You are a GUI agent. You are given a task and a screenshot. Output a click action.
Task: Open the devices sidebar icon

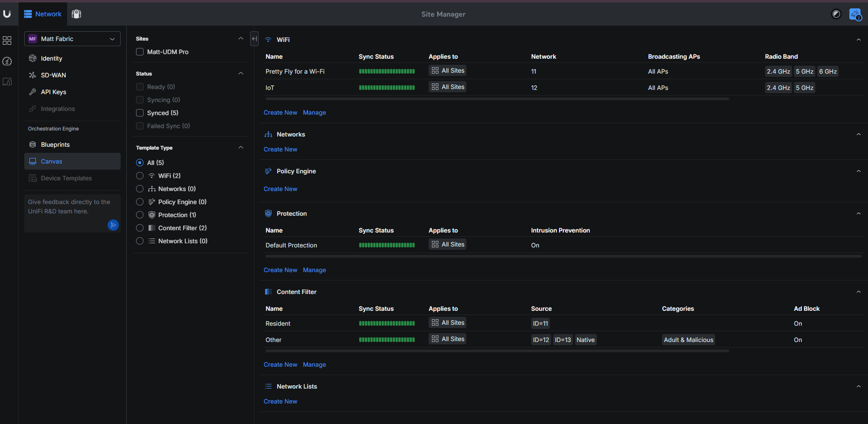click(7, 82)
